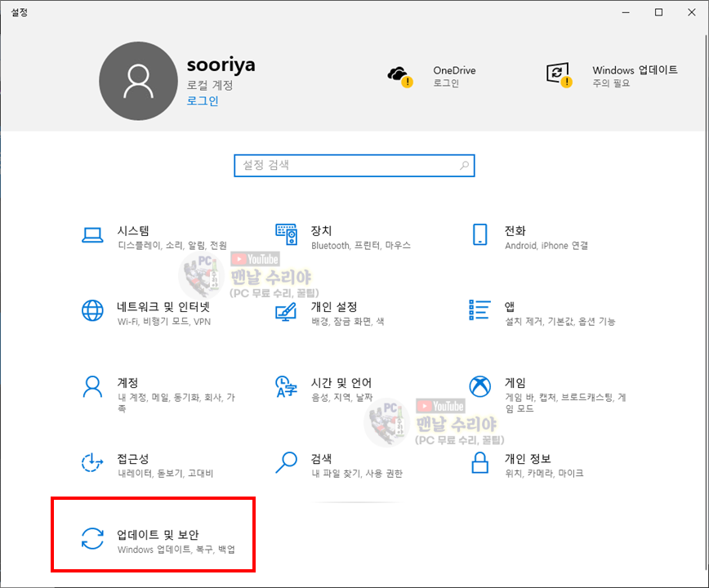Select the 계정 category title
The width and height of the screenshot is (709, 588).
[x=127, y=383]
